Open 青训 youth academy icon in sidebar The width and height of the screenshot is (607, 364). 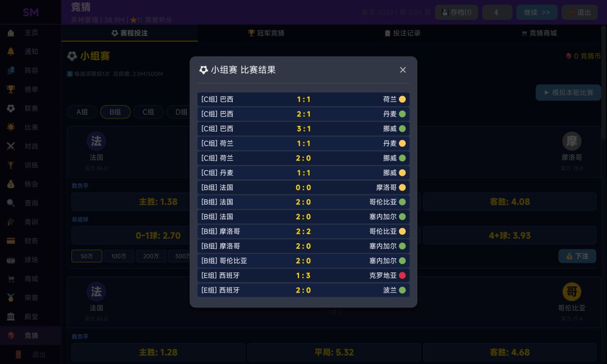coord(11,222)
